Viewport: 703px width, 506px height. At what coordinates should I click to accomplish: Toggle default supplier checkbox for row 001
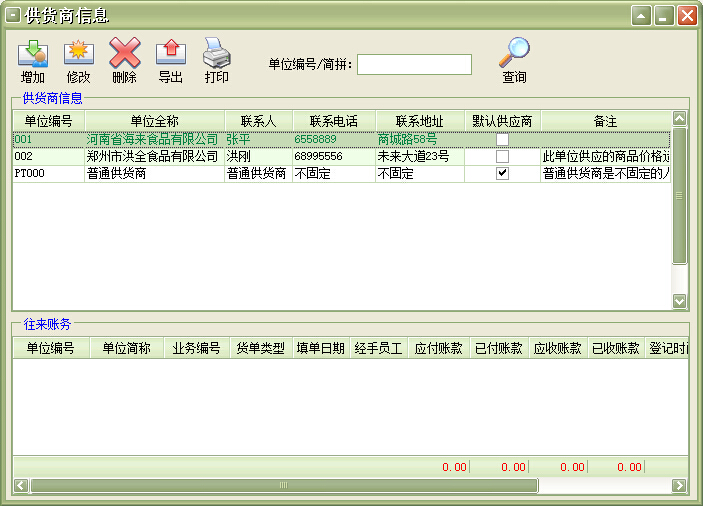tap(502, 140)
